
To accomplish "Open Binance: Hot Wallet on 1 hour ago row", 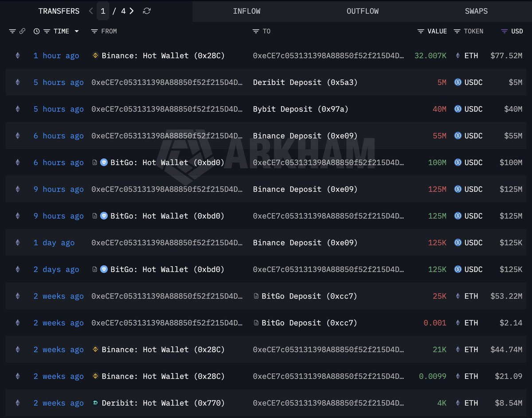I will (x=163, y=55).
